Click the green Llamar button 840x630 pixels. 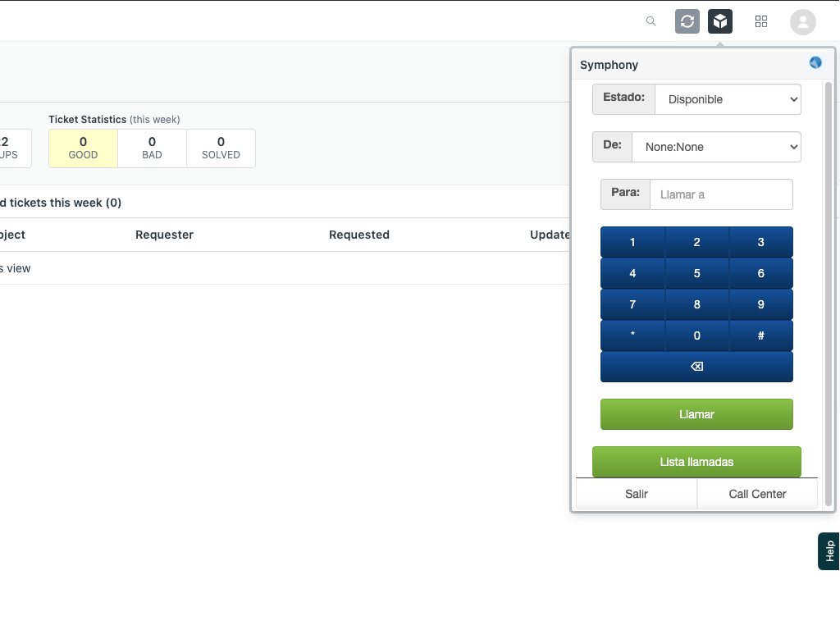(696, 414)
